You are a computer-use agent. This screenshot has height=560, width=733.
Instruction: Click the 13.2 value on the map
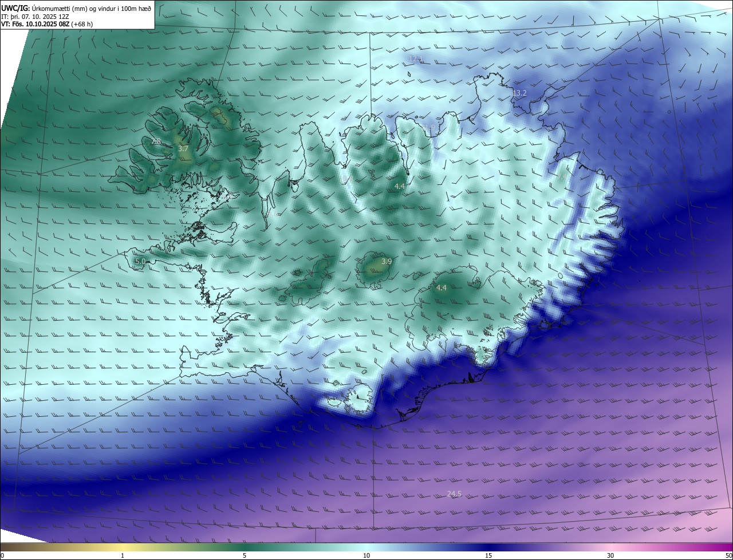[519, 93]
